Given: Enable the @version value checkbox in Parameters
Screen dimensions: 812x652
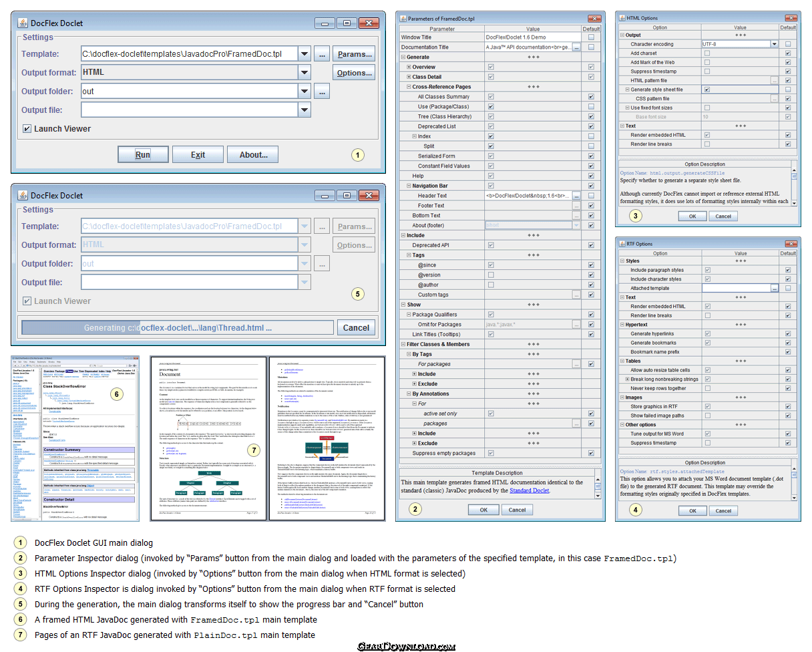Looking at the screenshot, I should click(x=491, y=275).
